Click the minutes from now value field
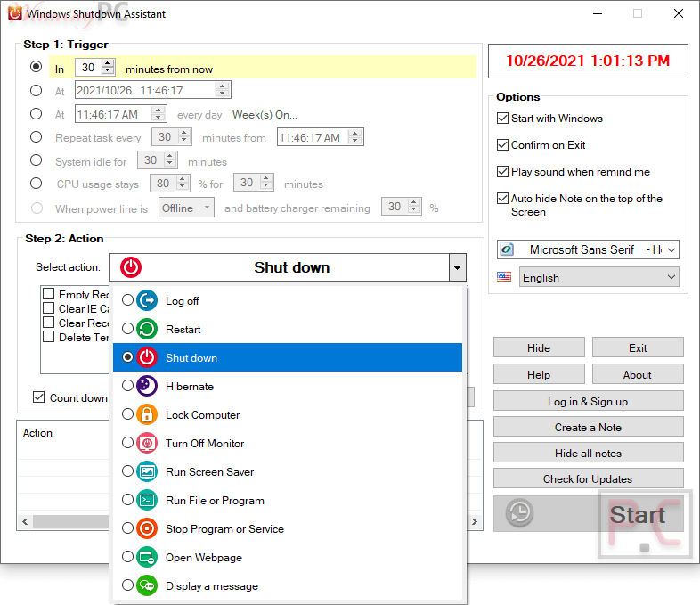Screen dimensions: 700x605 pos(88,67)
